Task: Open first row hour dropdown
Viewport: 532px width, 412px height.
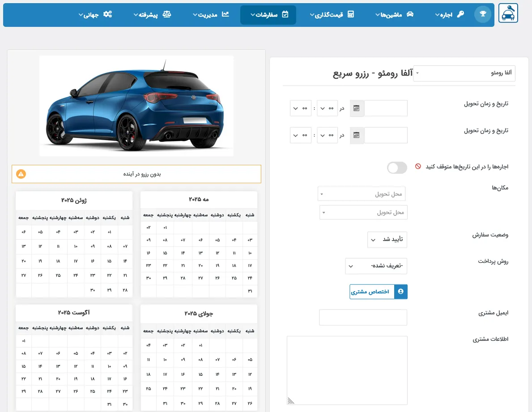Action: point(327,108)
